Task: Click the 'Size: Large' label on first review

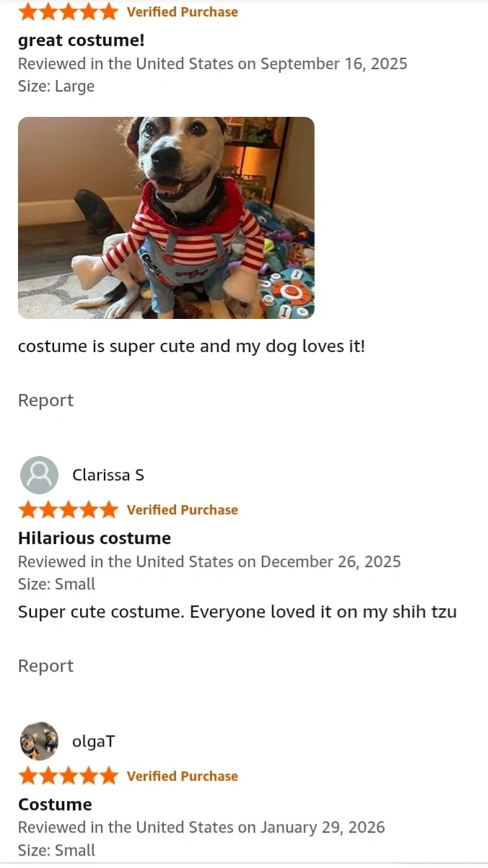Action: [56, 87]
